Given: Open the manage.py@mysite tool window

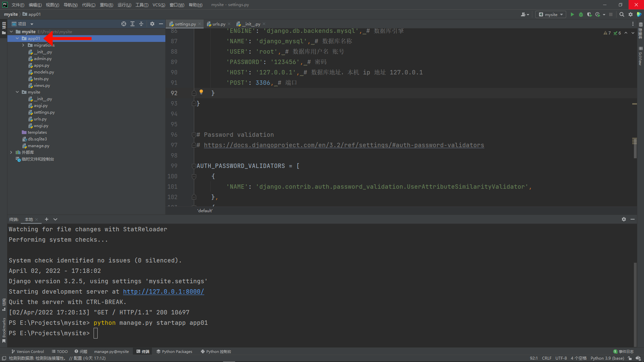Looking at the screenshot, I should coord(111,352).
